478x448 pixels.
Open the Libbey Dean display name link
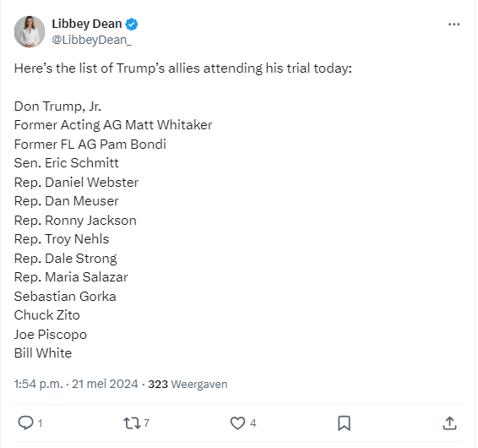[x=87, y=24]
